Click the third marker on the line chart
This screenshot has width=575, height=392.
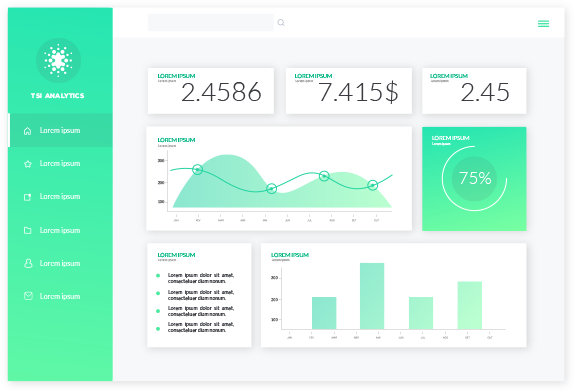324,176
